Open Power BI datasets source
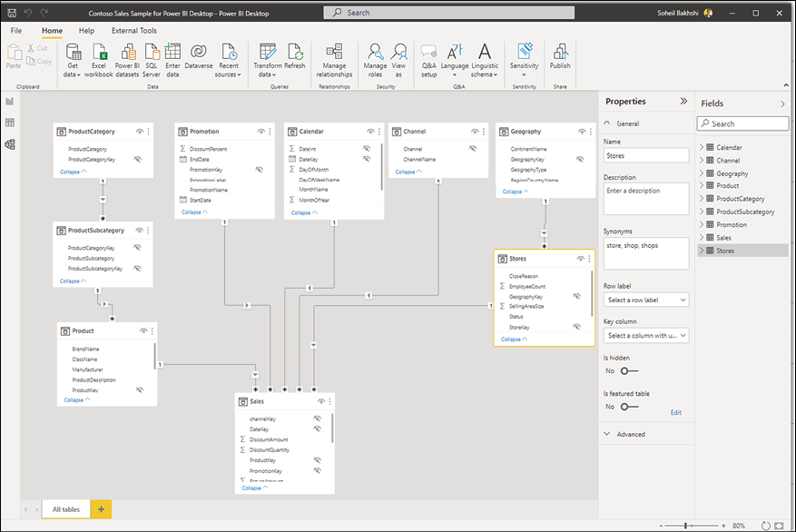The width and height of the screenshot is (796, 532). pos(127,61)
